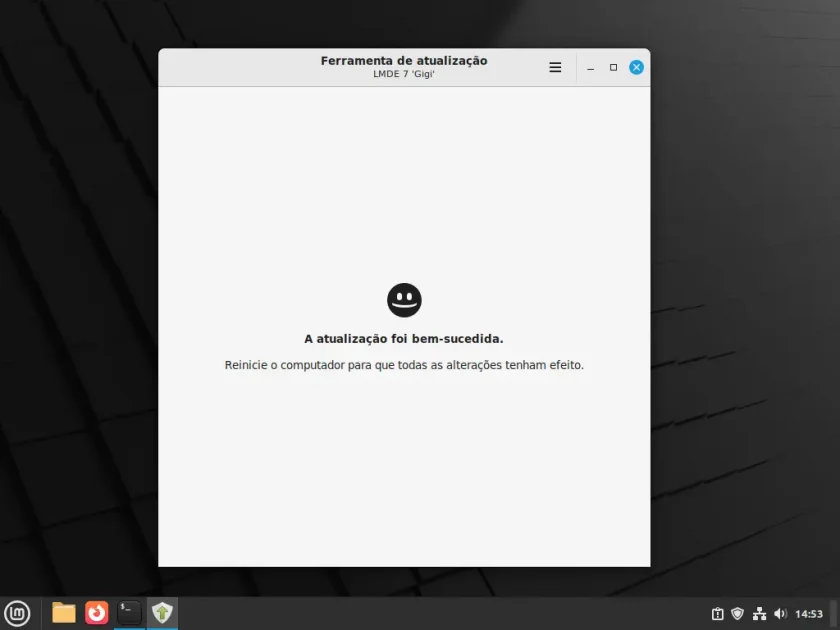Open the clipboard tray icon
Screen dimensions: 840x630
coord(718,614)
